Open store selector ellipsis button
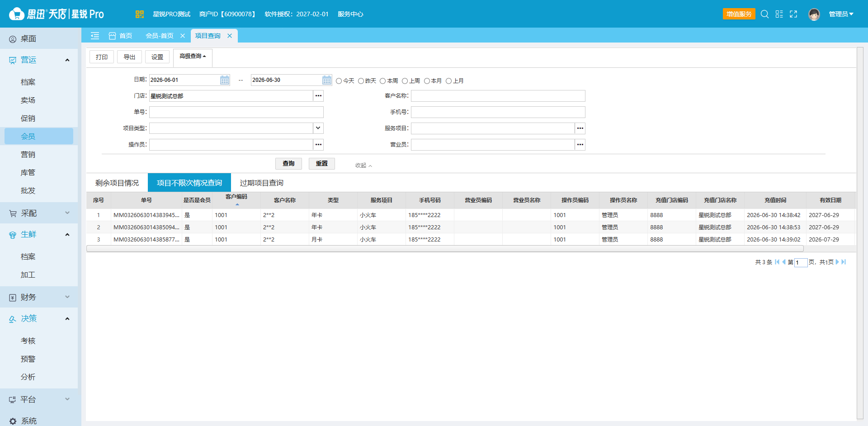This screenshot has height=426, width=868. [319, 96]
